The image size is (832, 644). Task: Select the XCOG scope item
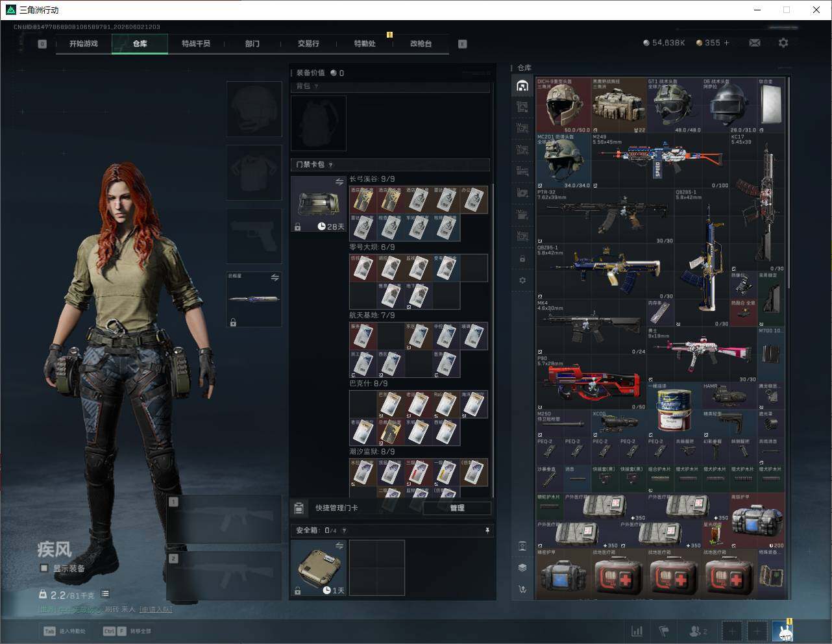click(618, 423)
